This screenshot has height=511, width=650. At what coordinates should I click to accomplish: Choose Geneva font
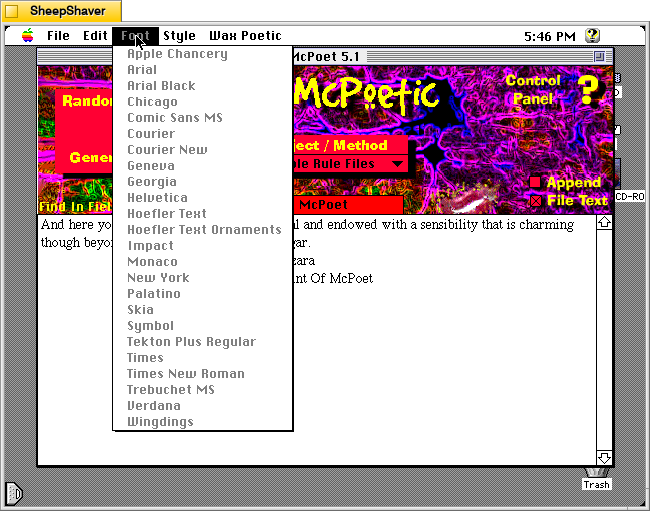tap(203, 166)
